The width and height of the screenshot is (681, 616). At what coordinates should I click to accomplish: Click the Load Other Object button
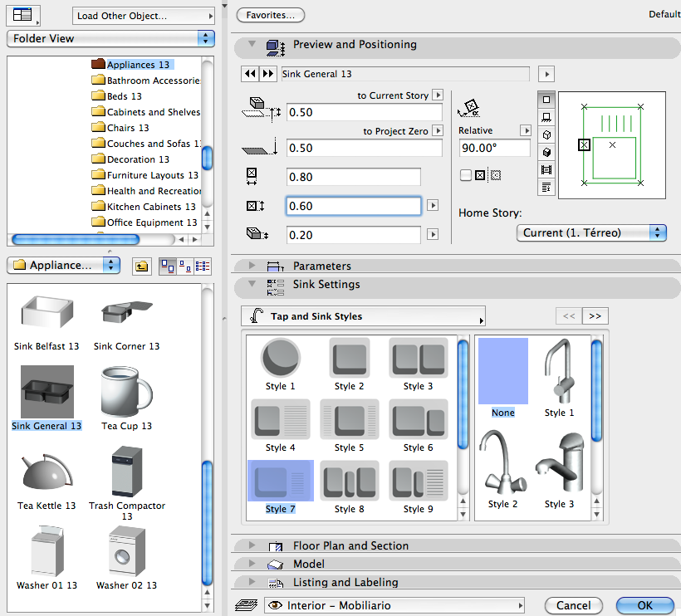pos(142,15)
